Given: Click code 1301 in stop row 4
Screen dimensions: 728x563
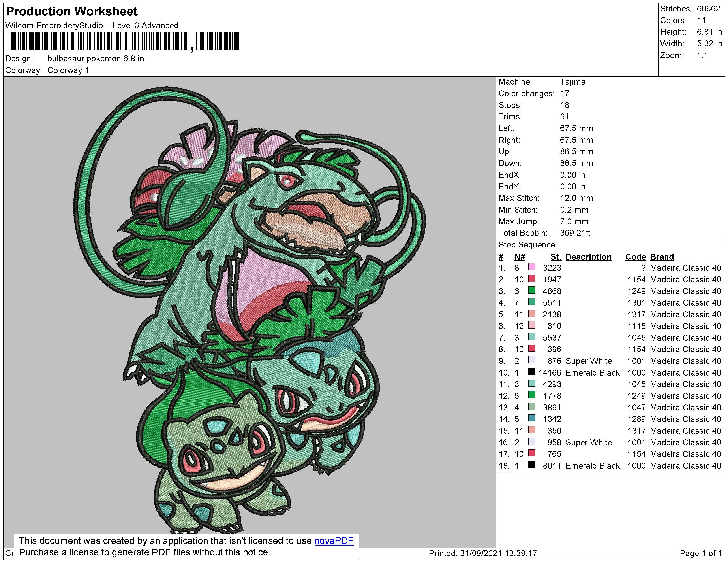Looking at the screenshot, I should (637, 303).
